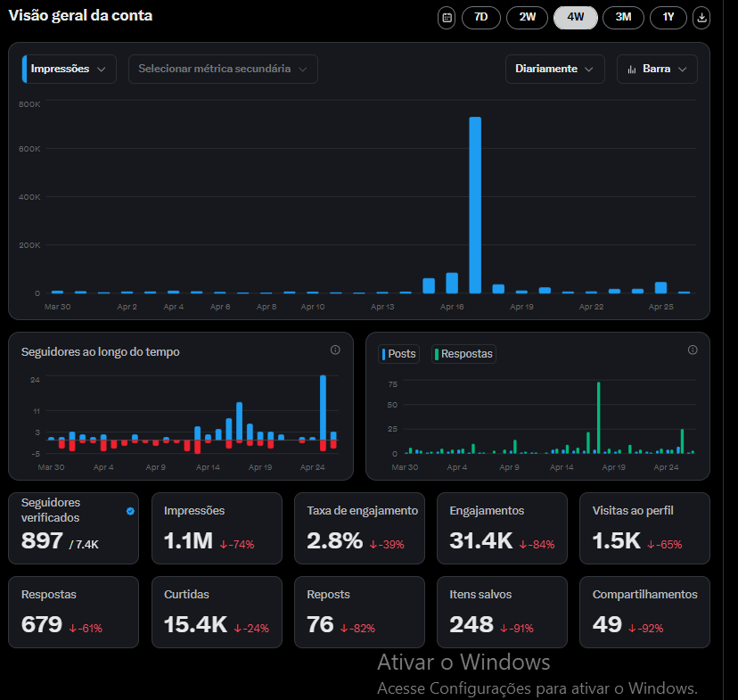Screen dimensions: 738x700
Task: Select the 3M time range
Action: click(623, 18)
